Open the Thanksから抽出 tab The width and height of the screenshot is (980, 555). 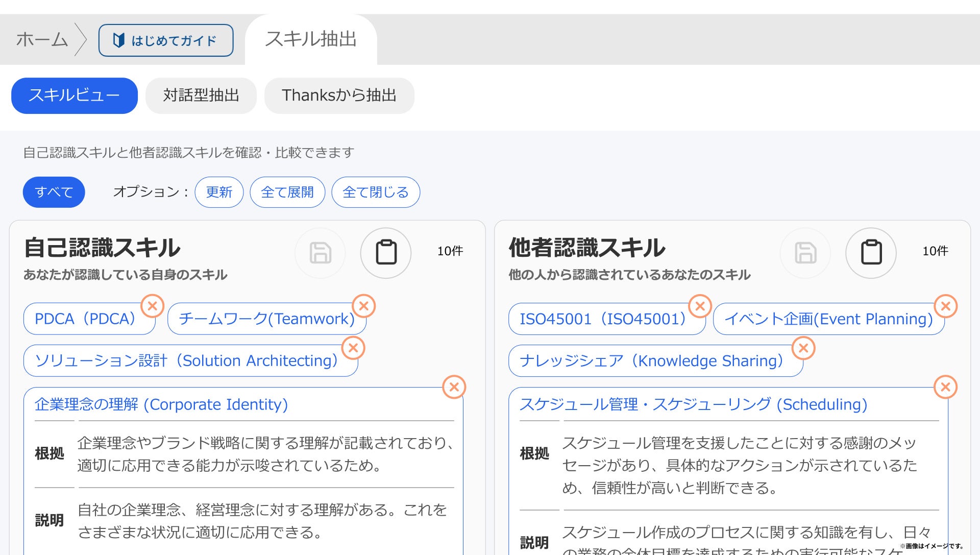(339, 95)
